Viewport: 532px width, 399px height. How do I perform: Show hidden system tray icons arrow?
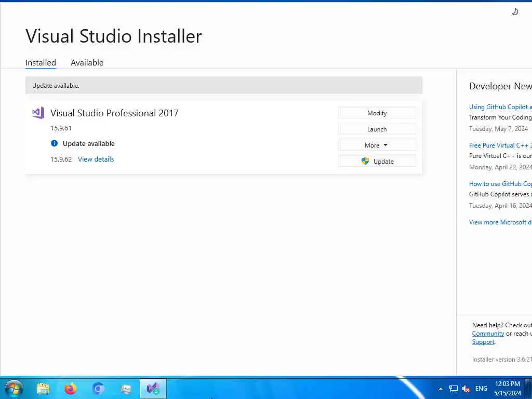(x=441, y=389)
